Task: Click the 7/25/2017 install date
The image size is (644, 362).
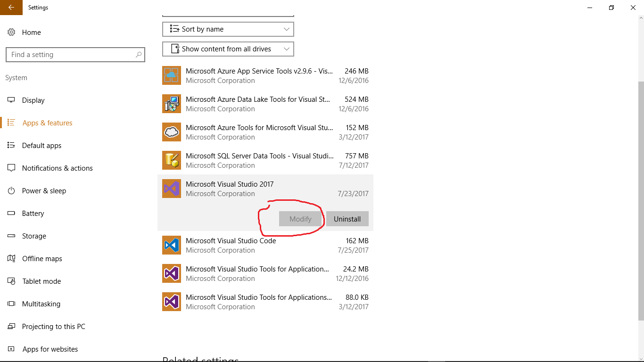Action: pos(353,250)
